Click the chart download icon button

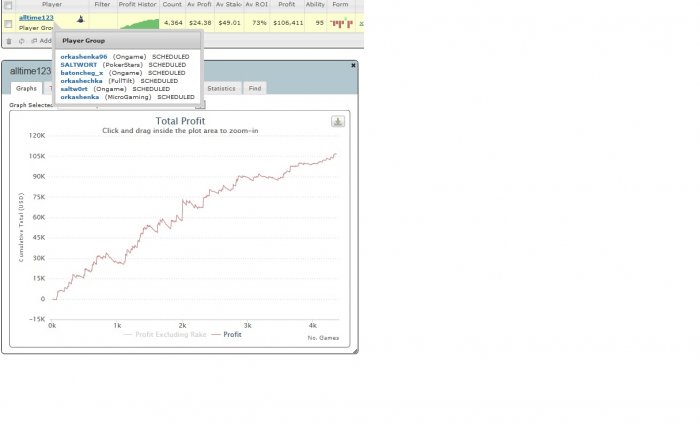click(338, 121)
